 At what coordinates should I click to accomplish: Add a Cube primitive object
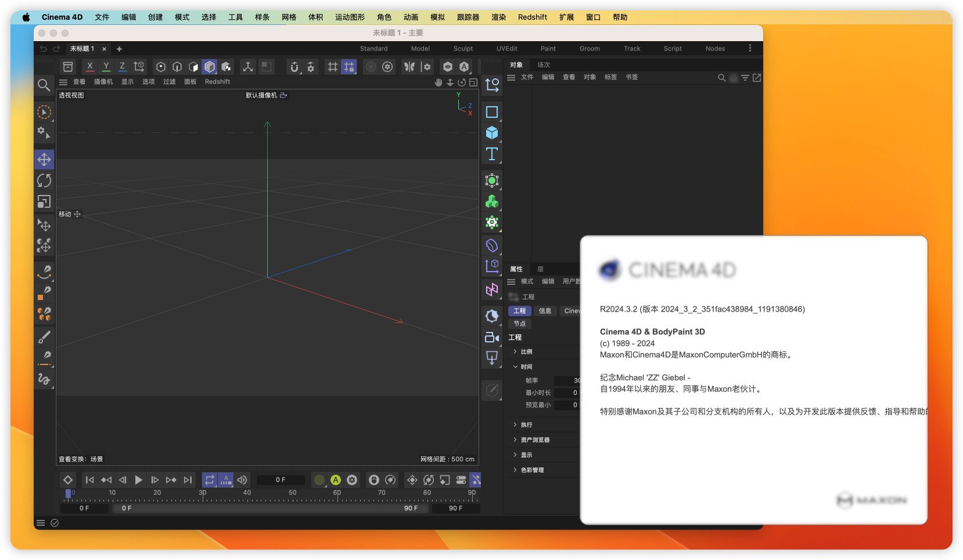tap(492, 133)
